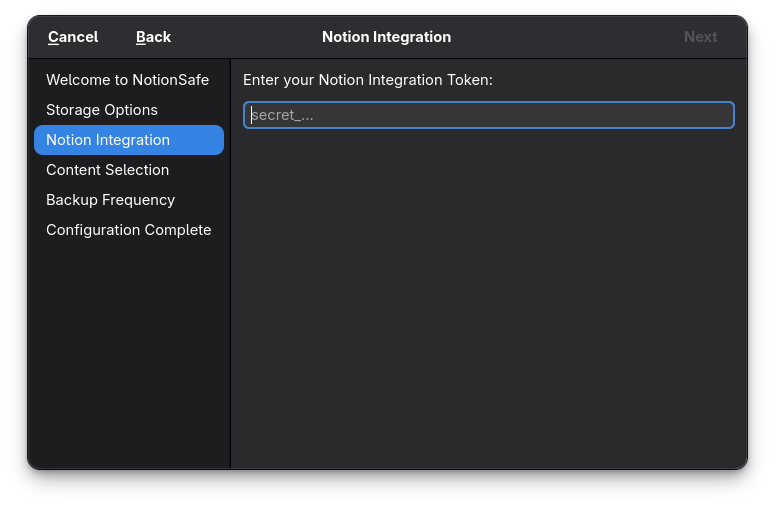View the Configuration Complete step
The height and width of the screenshot is (509, 775).
click(129, 230)
